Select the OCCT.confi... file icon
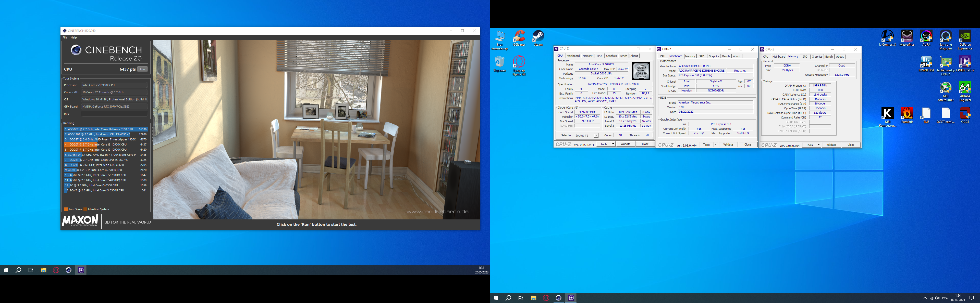Image resolution: width=980 pixels, height=303 pixels. 946,115
